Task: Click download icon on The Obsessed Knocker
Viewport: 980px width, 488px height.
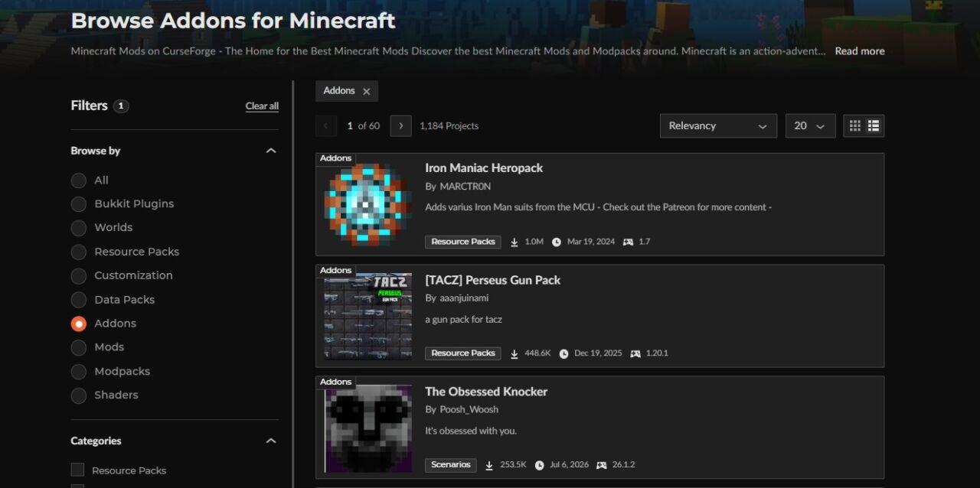Action: (x=490, y=465)
